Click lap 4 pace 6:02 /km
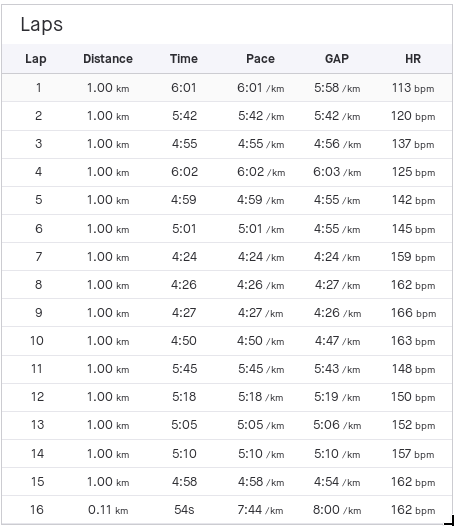This screenshot has height=526, width=454. coord(261,172)
